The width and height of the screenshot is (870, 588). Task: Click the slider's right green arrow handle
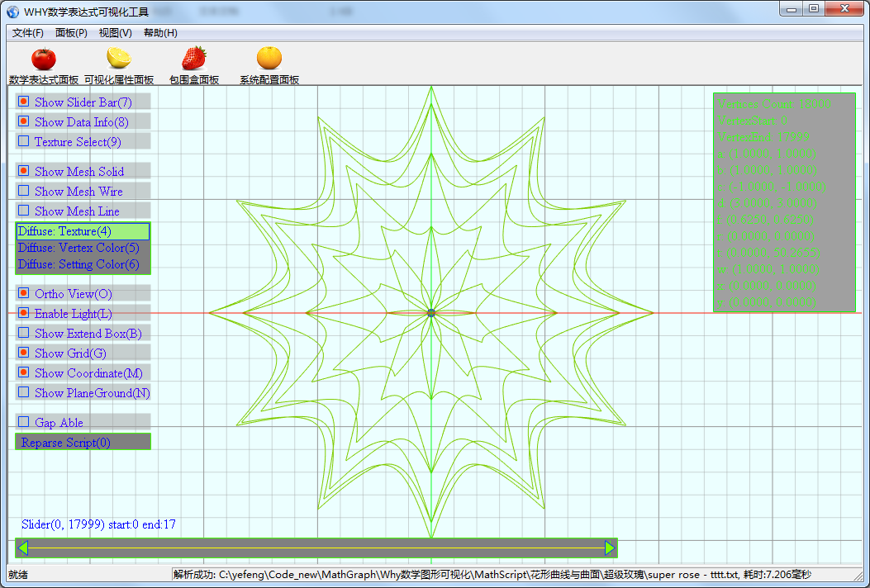click(x=610, y=548)
